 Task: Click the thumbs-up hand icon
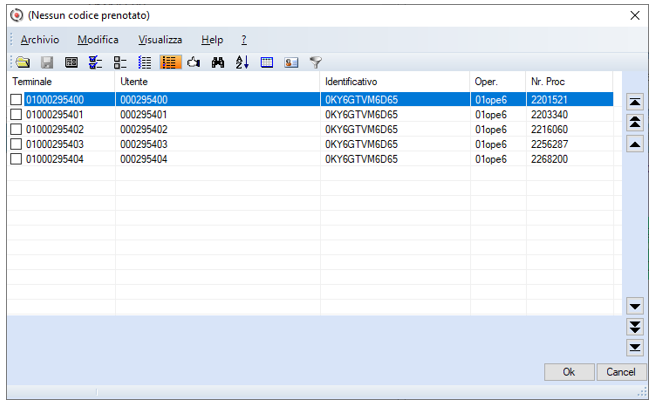click(x=193, y=63)
